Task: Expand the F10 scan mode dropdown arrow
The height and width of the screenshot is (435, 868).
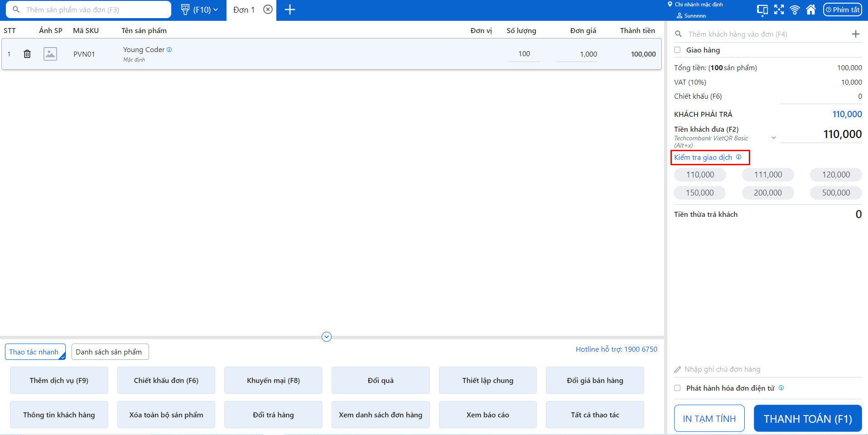Action: pyautogui.click(x=216, y=10)
